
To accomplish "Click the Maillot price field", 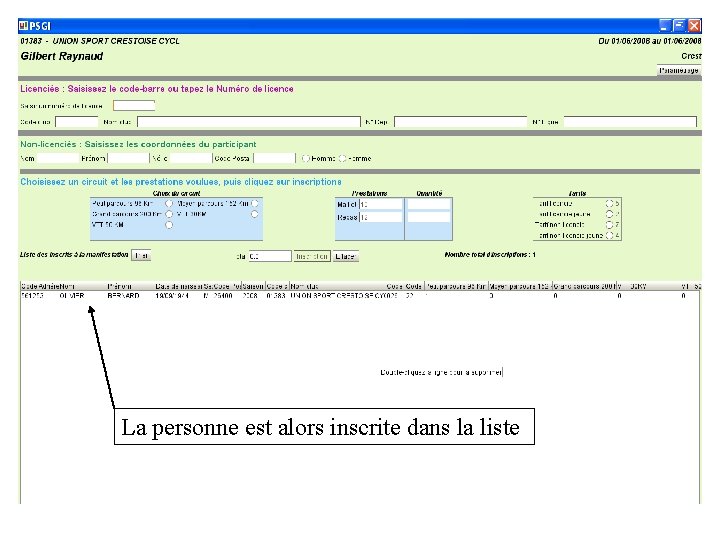I will (381, 204).
